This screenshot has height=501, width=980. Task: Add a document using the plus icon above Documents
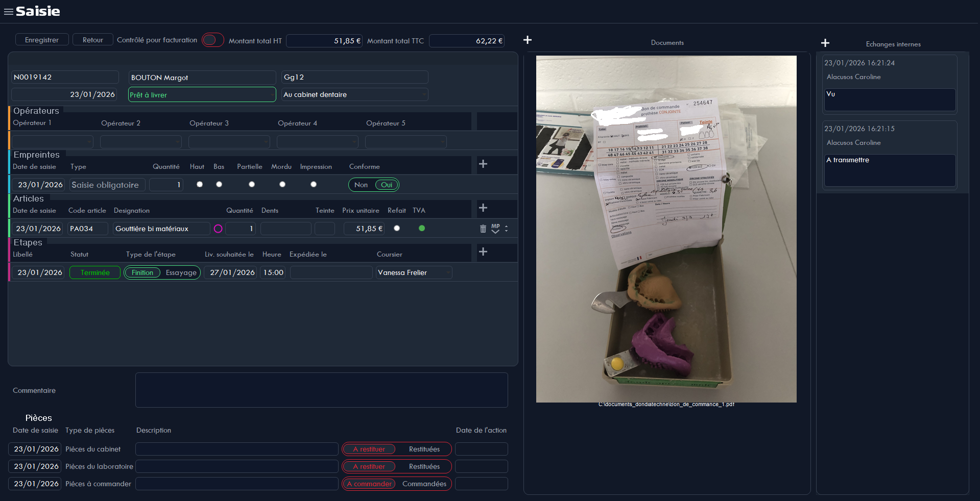click(528, 40)
